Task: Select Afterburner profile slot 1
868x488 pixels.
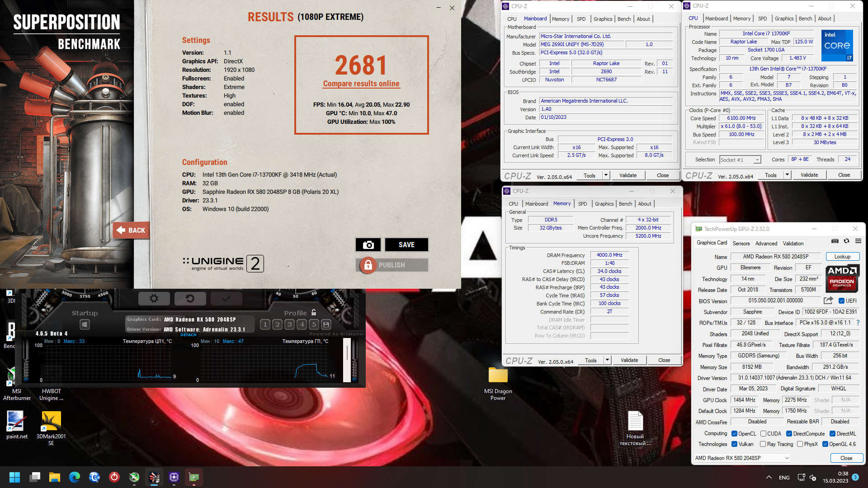Action: pyautogui.click(x=265, y=324)
